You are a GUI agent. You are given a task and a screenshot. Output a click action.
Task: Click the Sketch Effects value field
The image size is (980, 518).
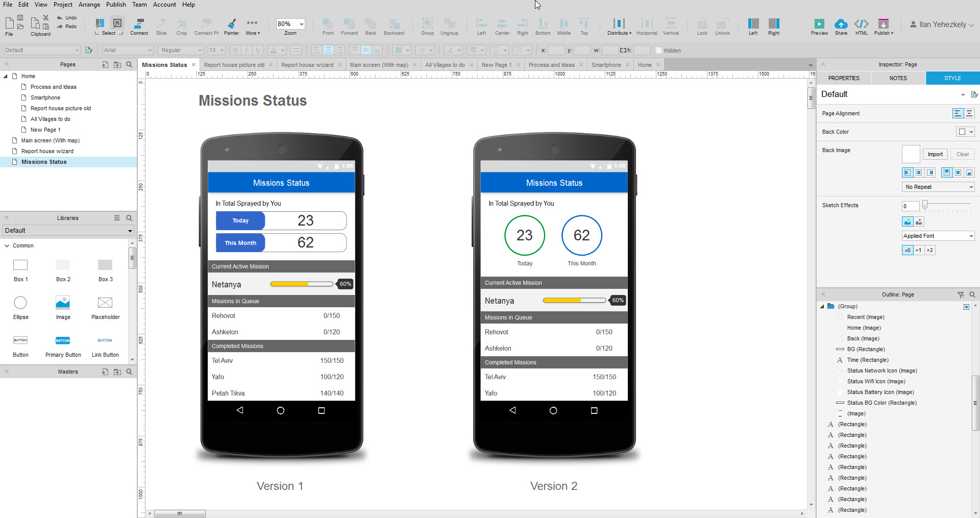[x=910, y=206]
